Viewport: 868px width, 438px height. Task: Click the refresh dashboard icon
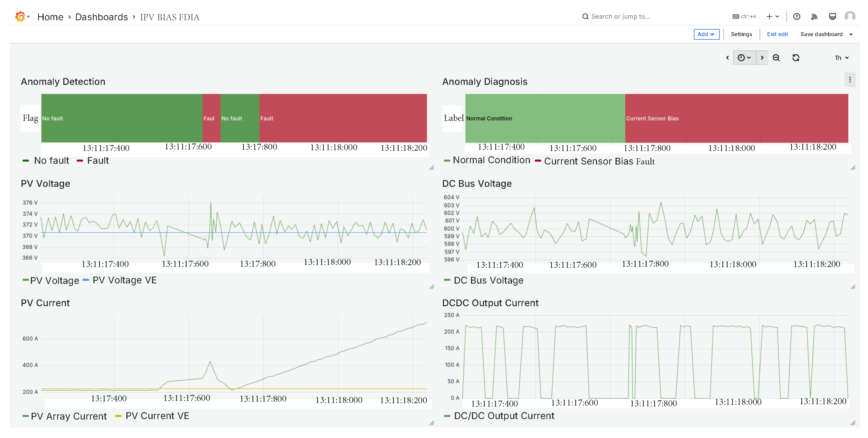796,58
